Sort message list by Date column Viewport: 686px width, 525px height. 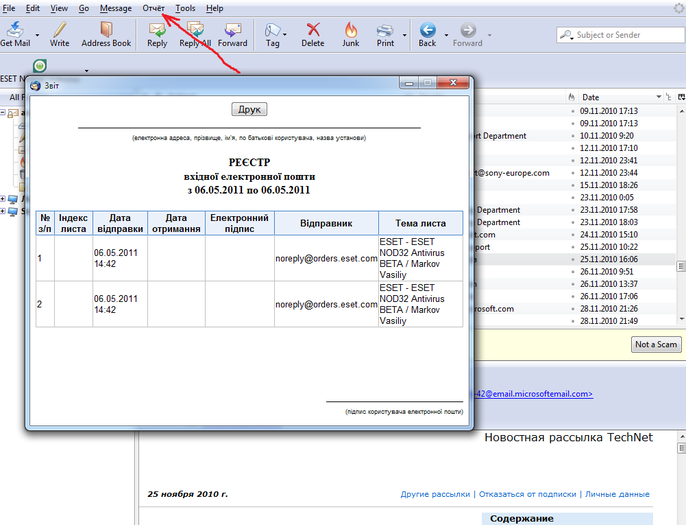[x=619, y=97]
